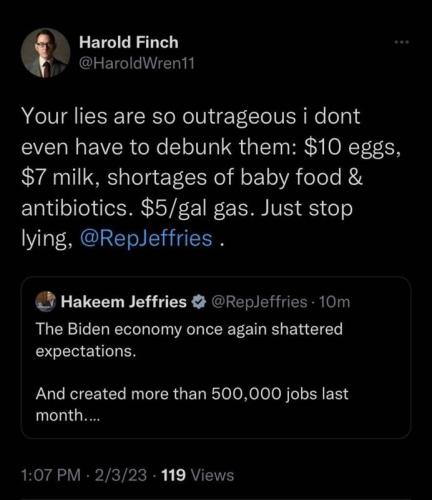Image resolution: width=432 pixels, height=500 pixels.
Task: Click the 'expectations.' line in quoted card
Action: click(x=86, y=351)
